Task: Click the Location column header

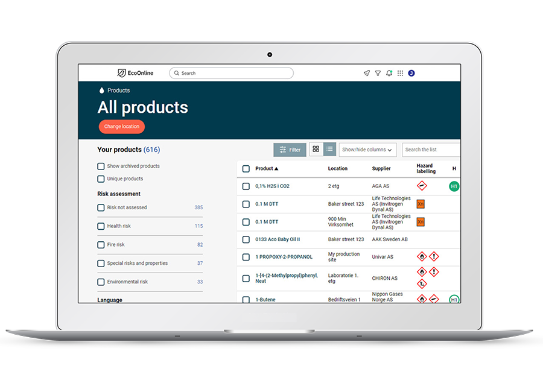Action: tap(338, 169)
